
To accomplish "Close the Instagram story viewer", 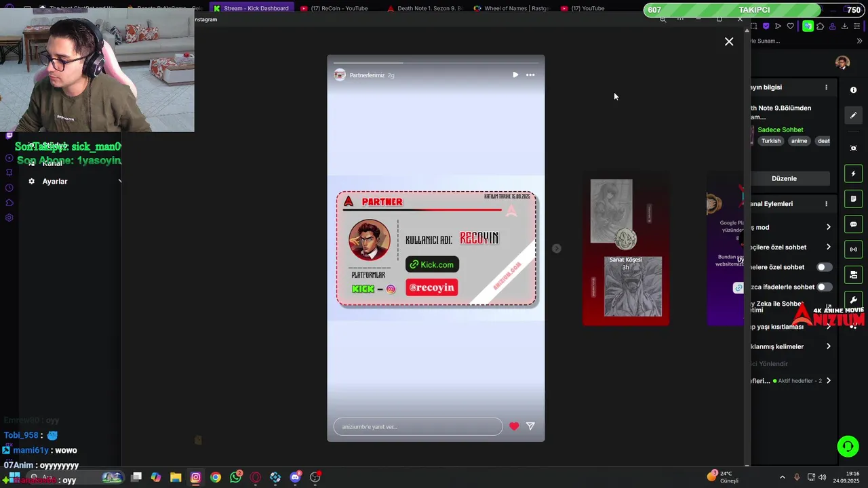I will coord(729,42).
